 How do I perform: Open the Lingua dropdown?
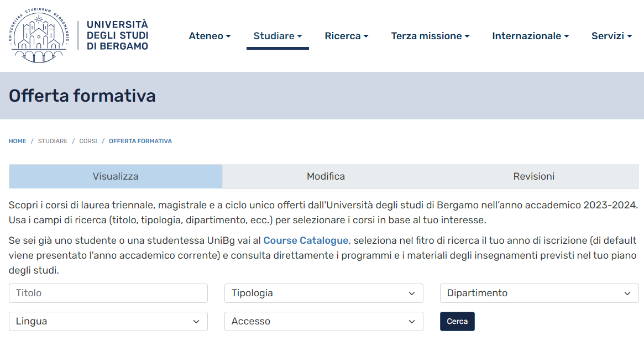point(108,321)
